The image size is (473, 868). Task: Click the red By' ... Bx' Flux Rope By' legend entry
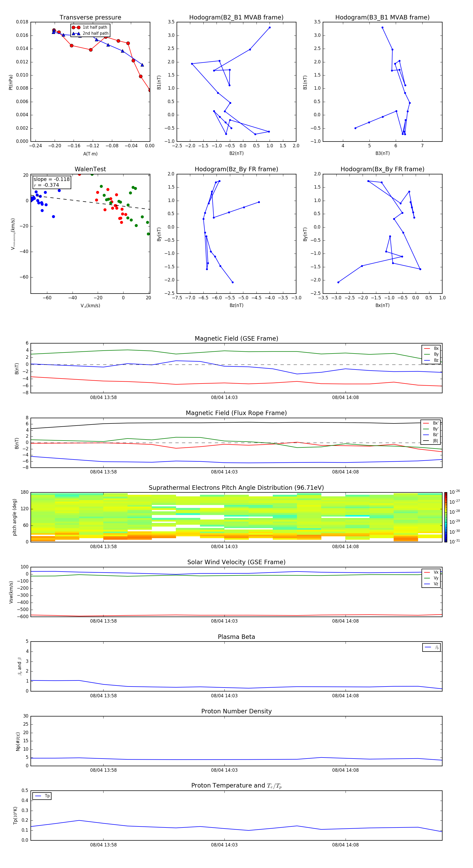pos(431,429)
